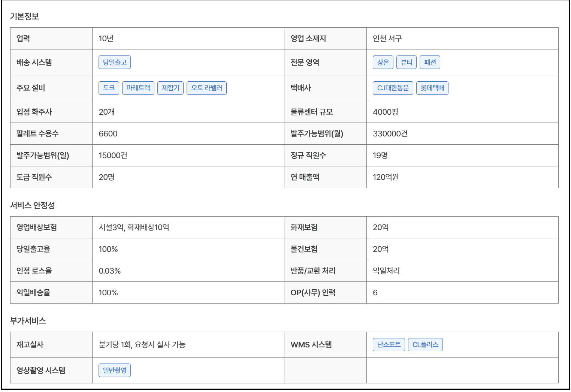Select the 롯데택배 tag
571x392 pixels.
click(432, 88)
